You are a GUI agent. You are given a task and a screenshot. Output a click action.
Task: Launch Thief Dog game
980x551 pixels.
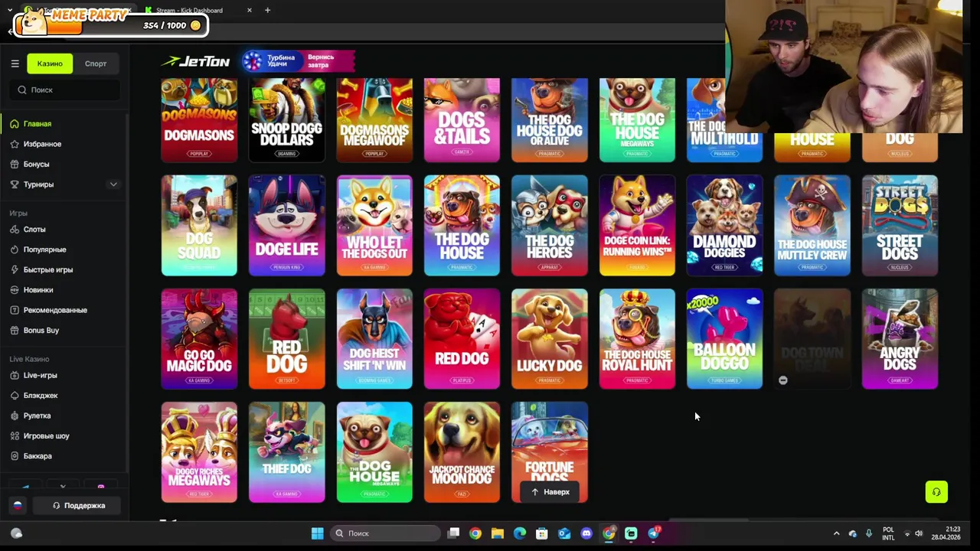(x=287, y=452)
